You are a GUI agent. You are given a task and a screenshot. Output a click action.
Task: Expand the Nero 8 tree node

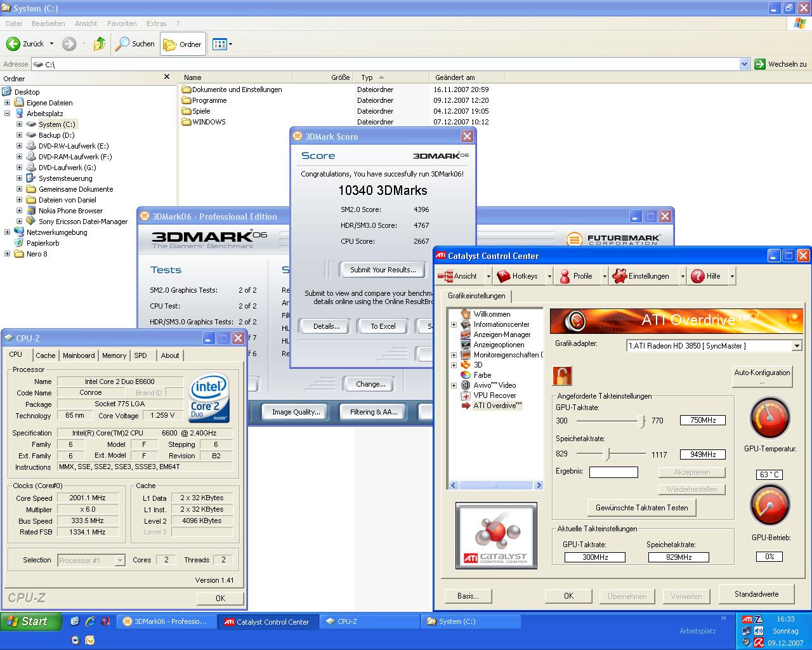tap(7, 254)
